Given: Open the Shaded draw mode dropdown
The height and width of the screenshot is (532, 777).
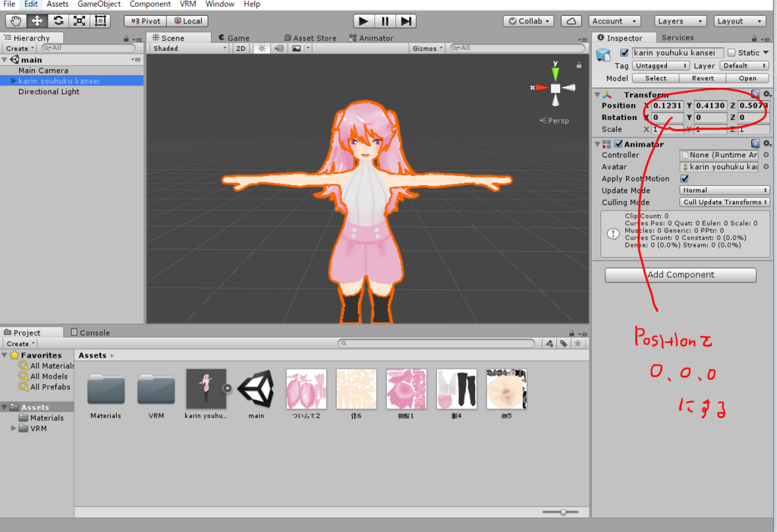Looking at the screenshot, I should (x=189, y=48).
